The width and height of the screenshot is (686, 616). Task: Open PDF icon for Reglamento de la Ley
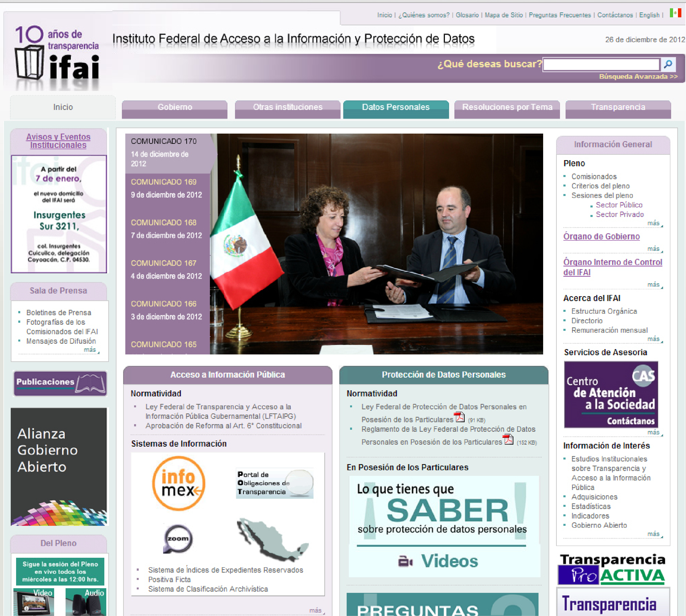pos(508,439)
